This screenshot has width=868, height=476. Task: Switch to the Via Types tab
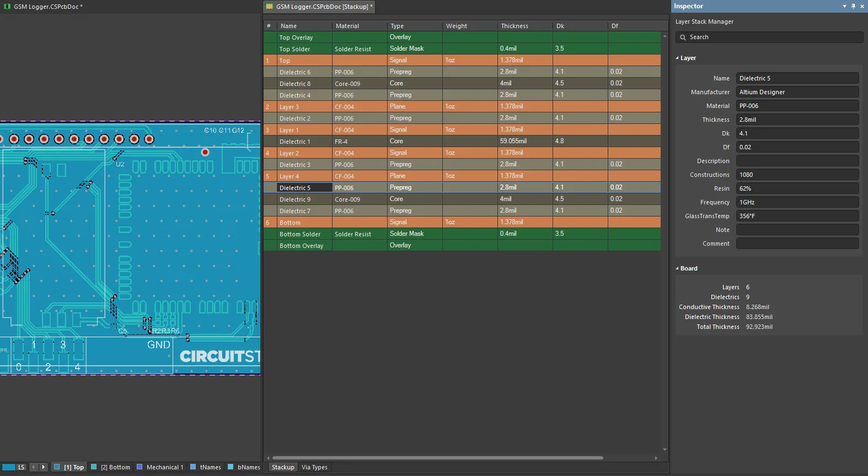314,467
